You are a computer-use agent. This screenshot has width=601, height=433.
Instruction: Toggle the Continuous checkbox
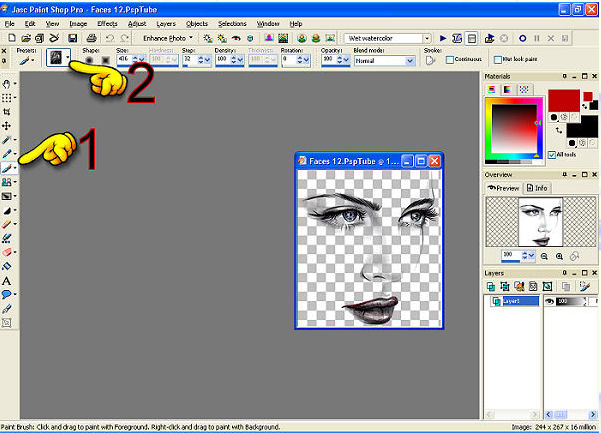450,60
